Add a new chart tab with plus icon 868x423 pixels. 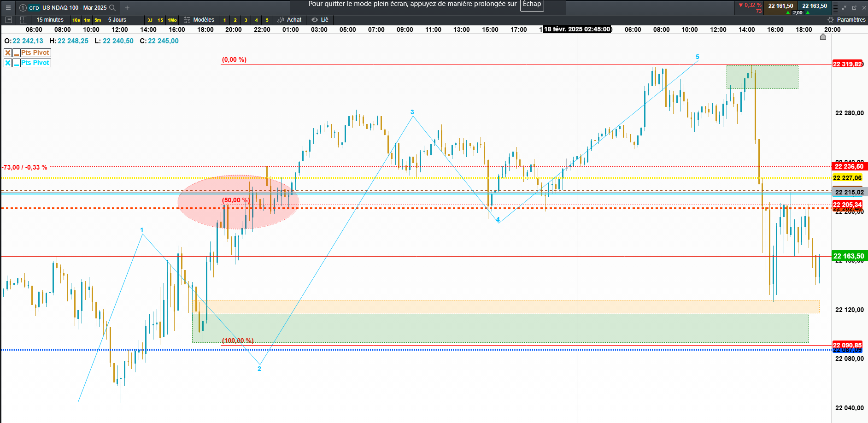[127, 7]
